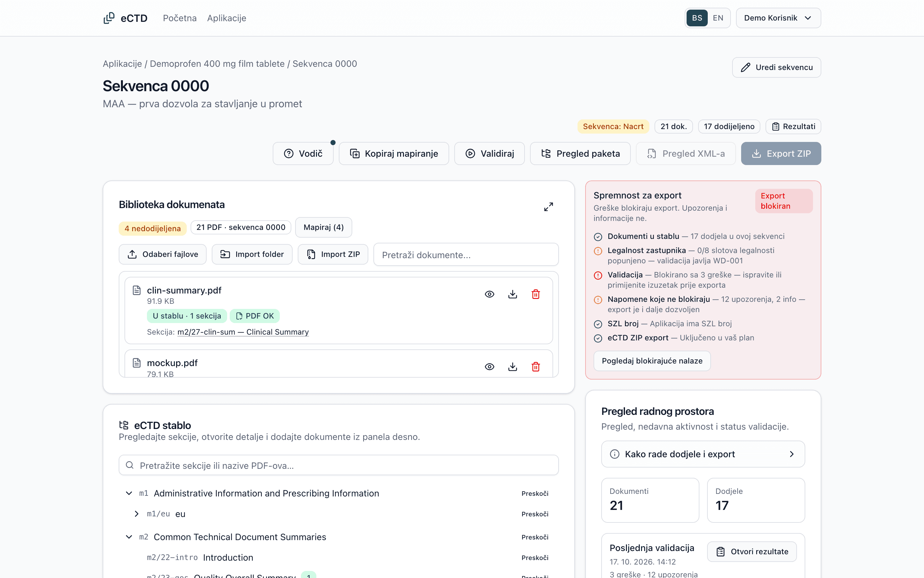Click Uredi sekvencu button
924x578 pixels.
[776, 67]
